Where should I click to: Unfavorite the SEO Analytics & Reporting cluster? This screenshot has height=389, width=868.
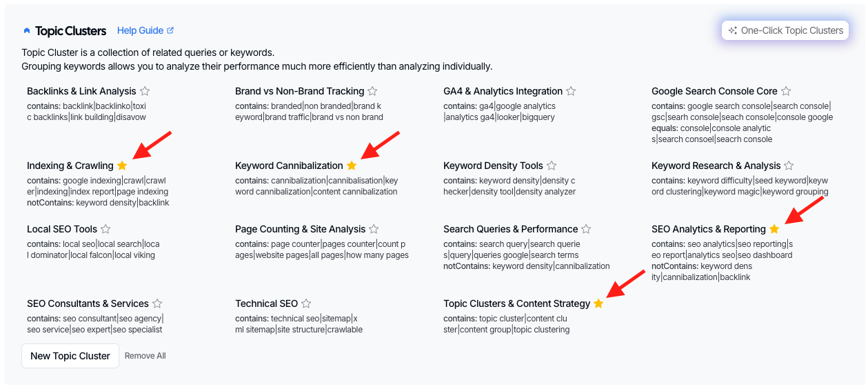[774, 229]
